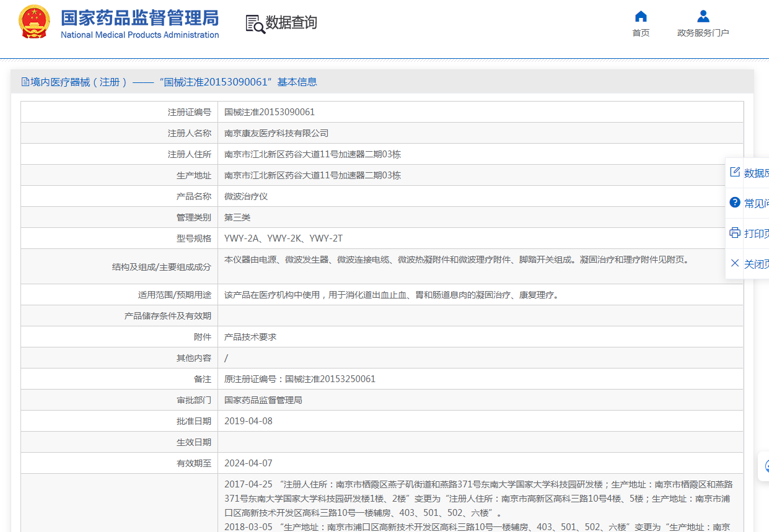Click model spec YWY-2A、YWY-2K、YWY-2T

point(283,238)
